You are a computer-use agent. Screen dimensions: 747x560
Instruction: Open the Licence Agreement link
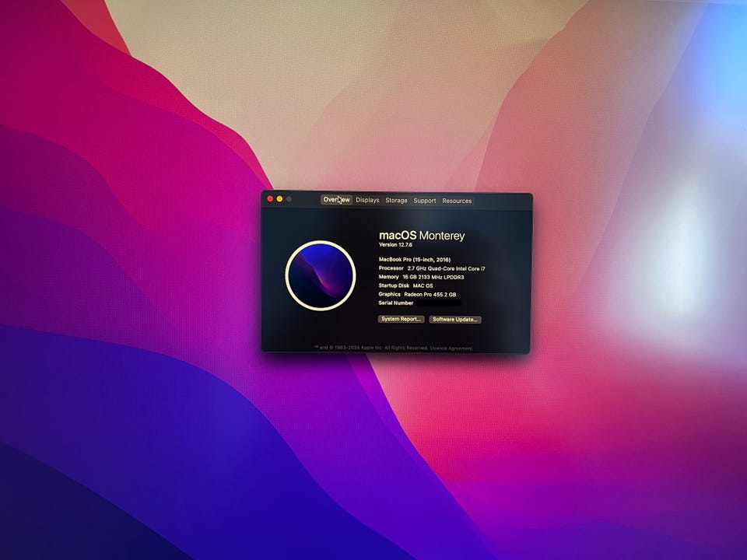451,348
